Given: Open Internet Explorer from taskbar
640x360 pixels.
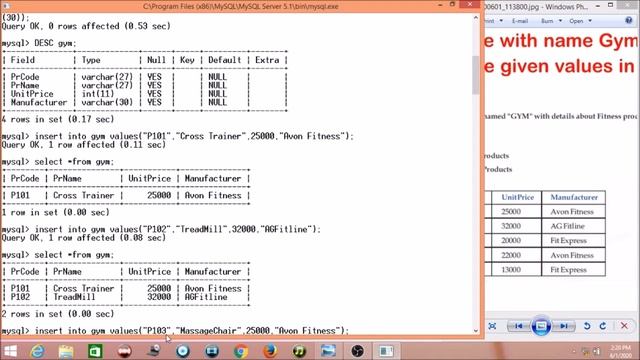Looking at the screenshot, I should (x=38, y=351).
